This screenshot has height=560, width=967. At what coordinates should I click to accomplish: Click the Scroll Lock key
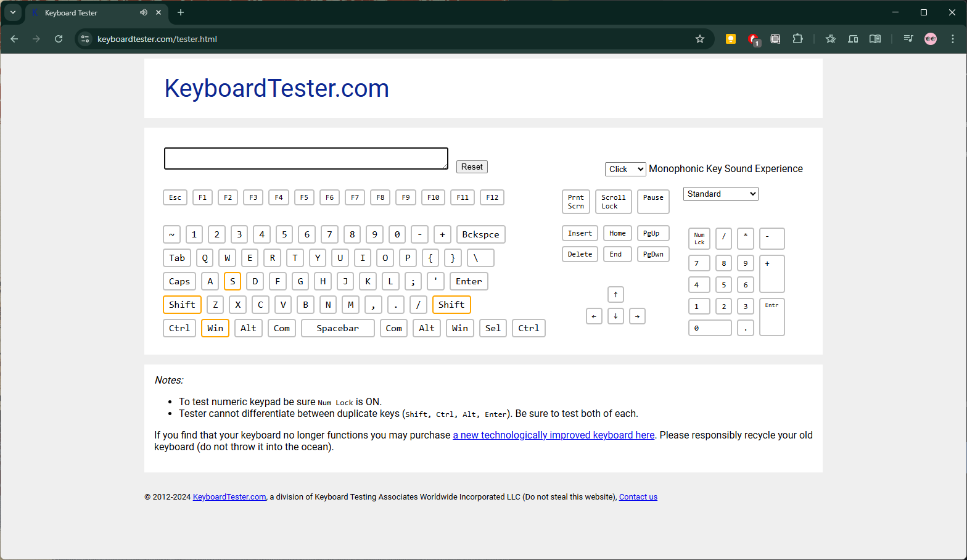pos(614,202)
